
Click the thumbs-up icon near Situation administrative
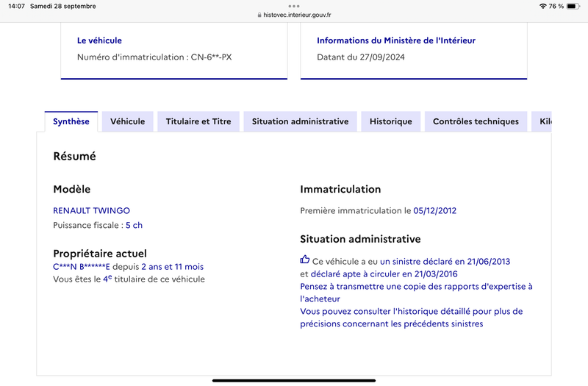304,260
